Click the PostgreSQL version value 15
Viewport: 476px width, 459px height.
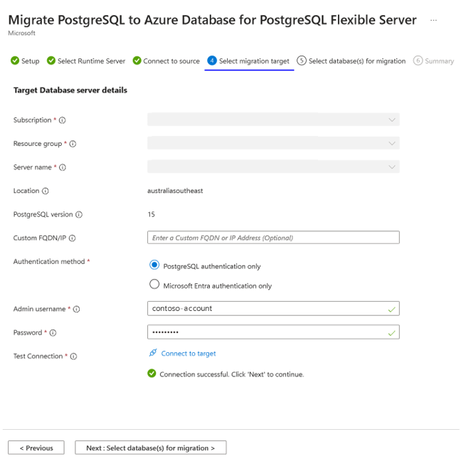(x=151, y=215)
